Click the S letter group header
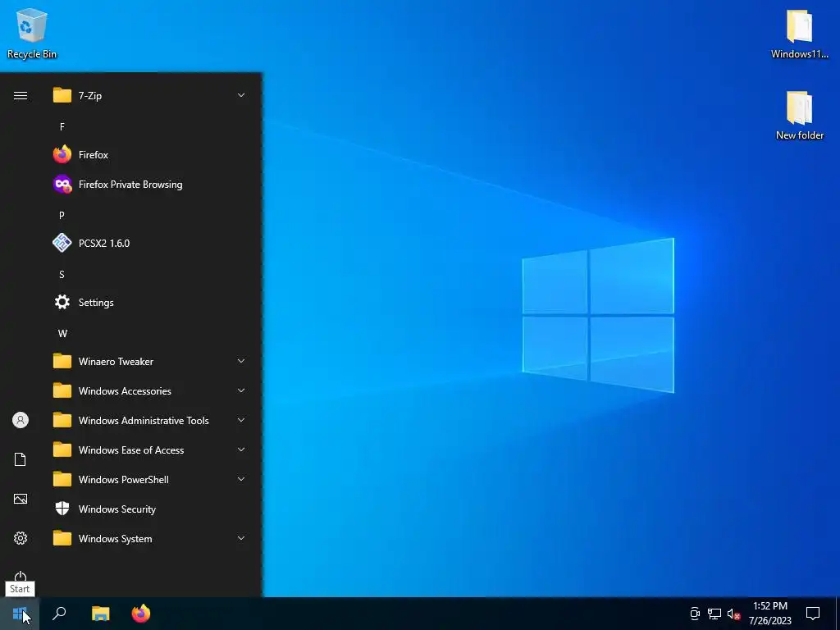The width and height of the screenshot is (840, 630). [62, 274]
